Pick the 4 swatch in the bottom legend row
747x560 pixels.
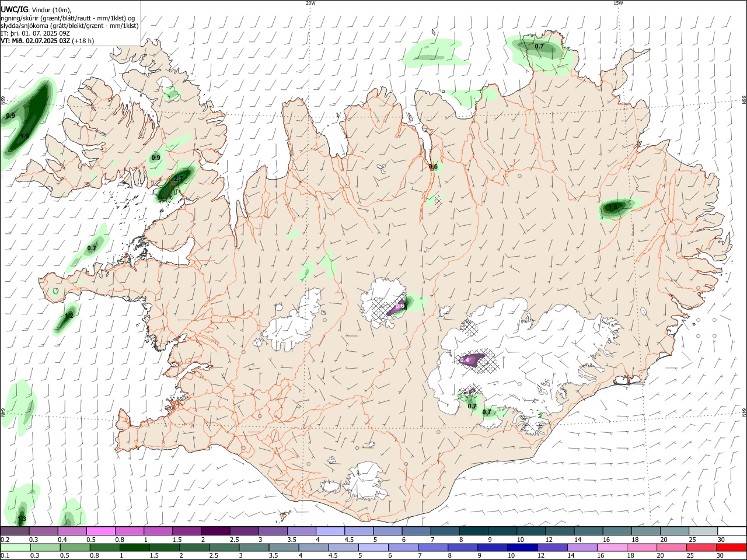coord(313,548)
